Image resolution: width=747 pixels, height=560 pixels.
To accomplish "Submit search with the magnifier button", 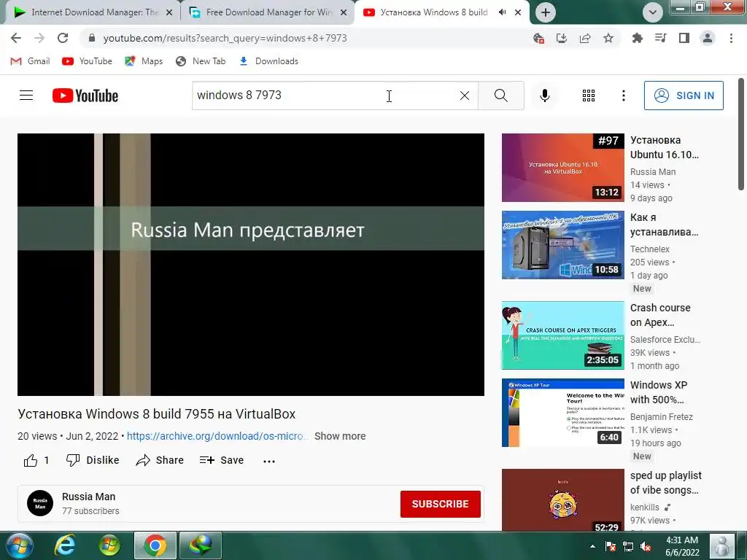I will click(500, 96).
